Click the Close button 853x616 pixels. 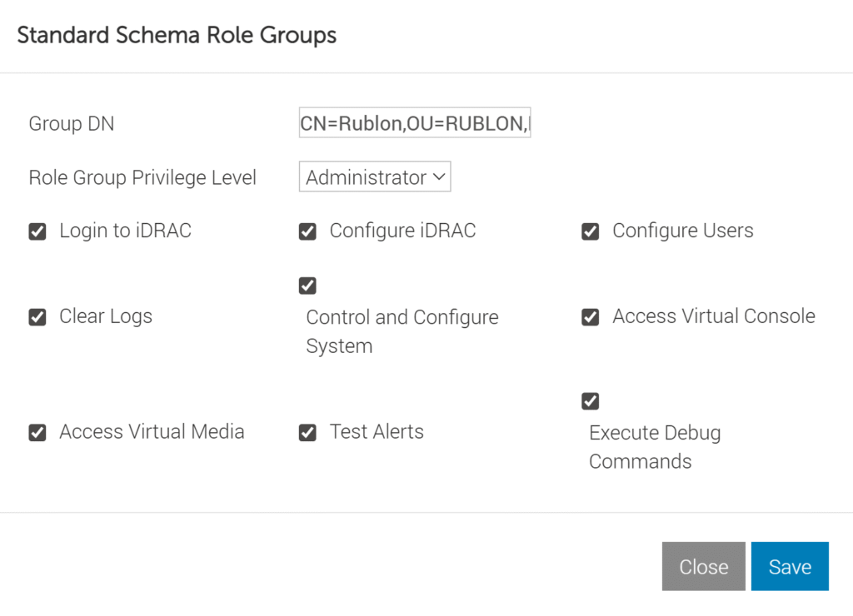(x=703, y=566)
